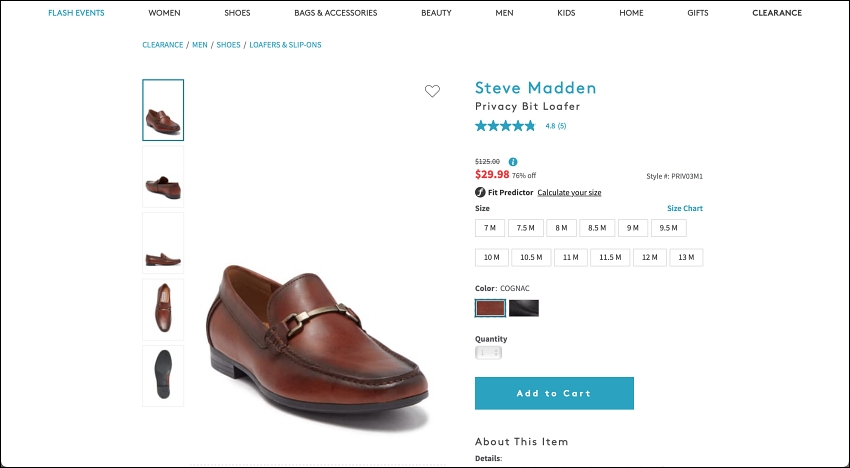Open the Quantity stepper

pos(488,352)
